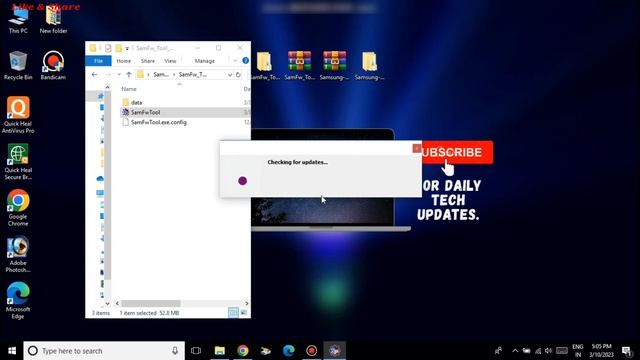This screenshot has height=360, width=640.
Task: Launch Google Chrome desktop shortcut
Action: coord(18,208)
